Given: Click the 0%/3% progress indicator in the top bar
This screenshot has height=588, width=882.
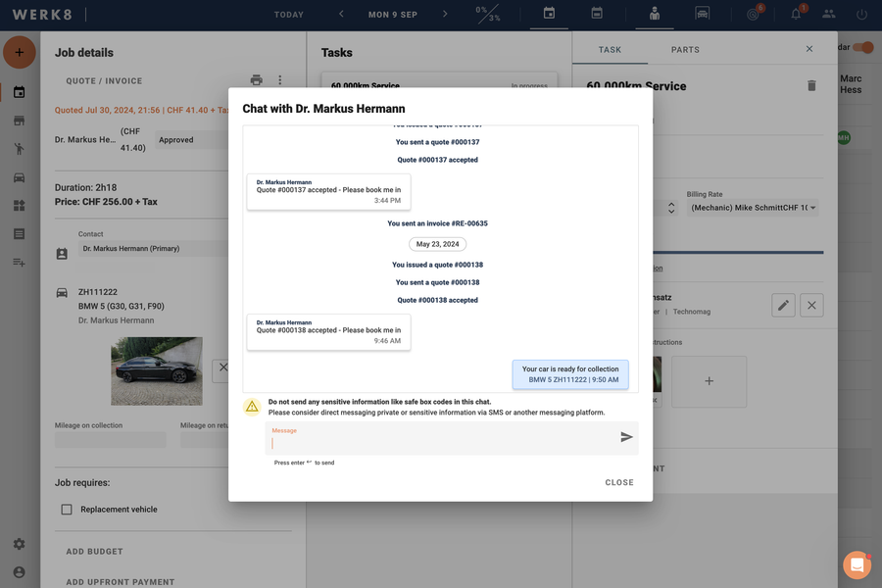Looking at the screenshot, I should pos(482,14).
